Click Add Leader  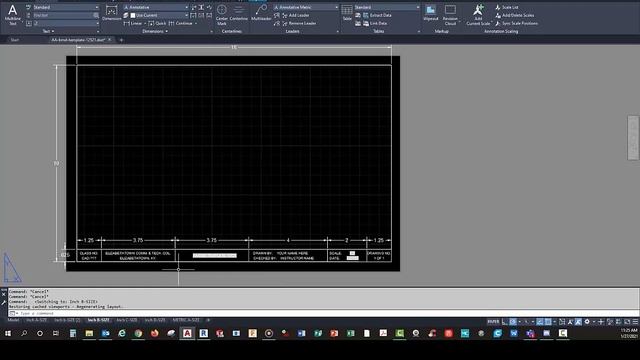pos(295,16)
